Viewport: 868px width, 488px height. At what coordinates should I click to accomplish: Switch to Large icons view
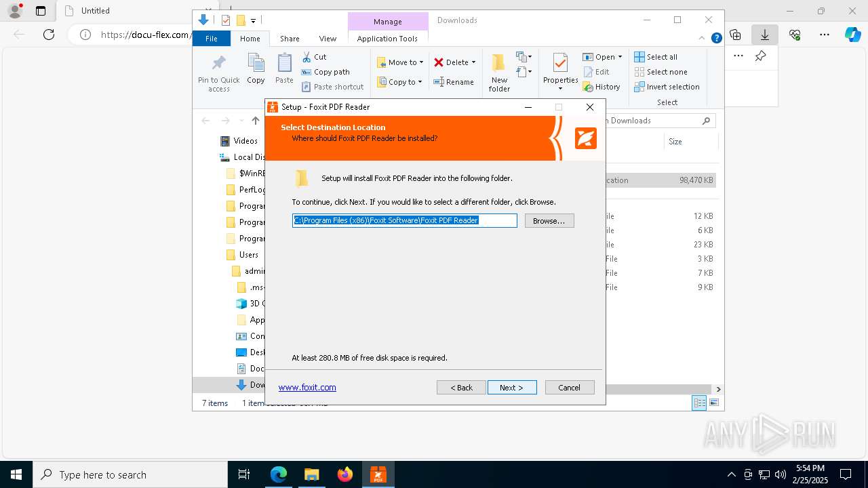[x=713, y=403]
